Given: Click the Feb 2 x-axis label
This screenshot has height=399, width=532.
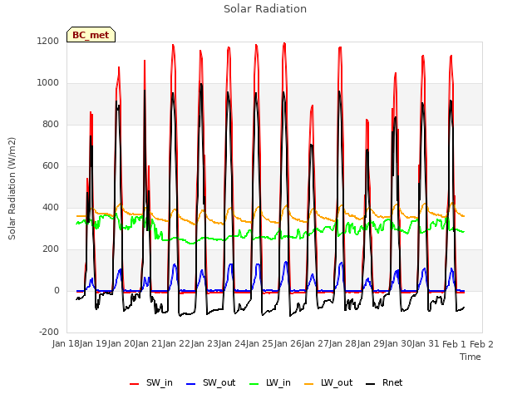Looking at the screenshot, I should click(481, 344).
